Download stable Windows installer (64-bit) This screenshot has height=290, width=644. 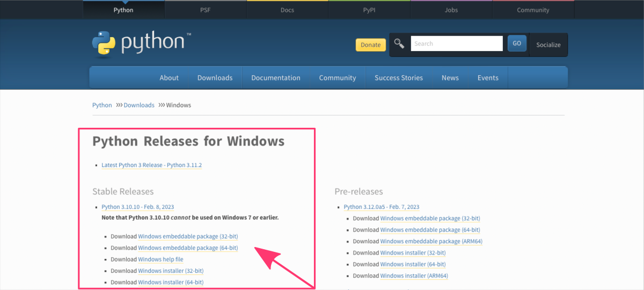coord(171,282)
